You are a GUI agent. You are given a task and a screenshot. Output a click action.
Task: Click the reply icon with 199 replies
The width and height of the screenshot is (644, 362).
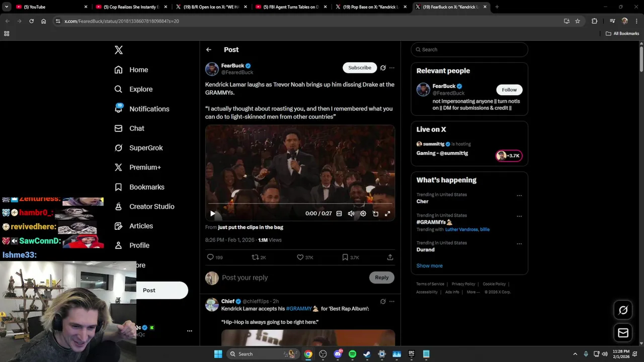point(214,257)
